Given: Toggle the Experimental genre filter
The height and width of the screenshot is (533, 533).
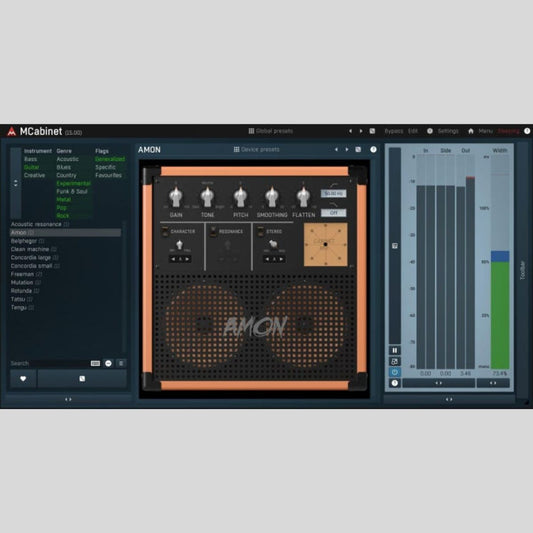Looking at the screenshot, I should point(73,184).
